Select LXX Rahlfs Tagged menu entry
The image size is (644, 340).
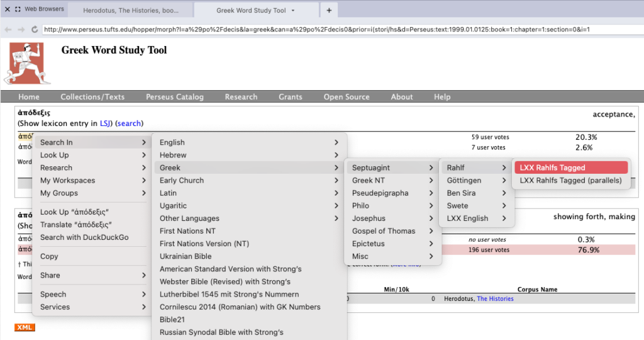[x=571, y=167]
